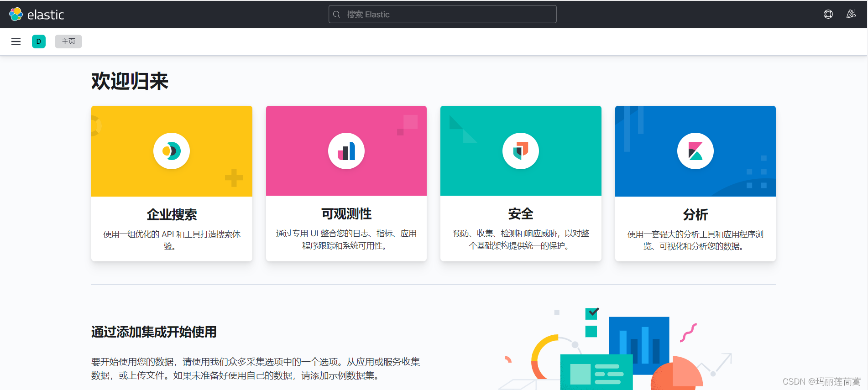Click the 通过添加集成开始使用 heading
Screen dimensions: 868x390
154,332
